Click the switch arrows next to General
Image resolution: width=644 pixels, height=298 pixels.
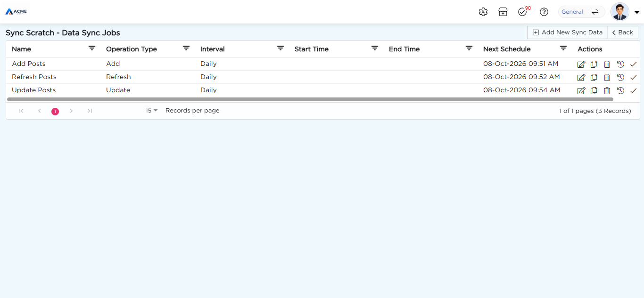pyautogui.click(x=595, y=12)
